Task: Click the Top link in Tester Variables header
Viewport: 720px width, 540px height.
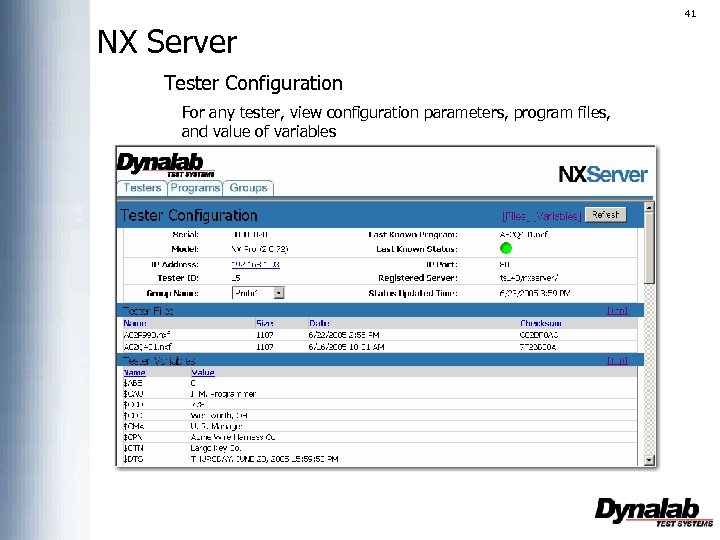Action: [617, 360]
